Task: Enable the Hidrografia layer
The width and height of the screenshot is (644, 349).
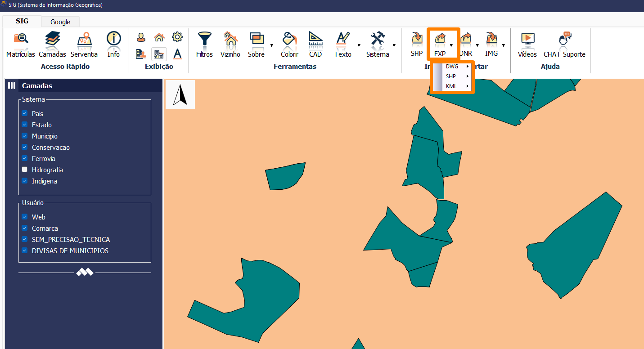Action: point(25,170)
